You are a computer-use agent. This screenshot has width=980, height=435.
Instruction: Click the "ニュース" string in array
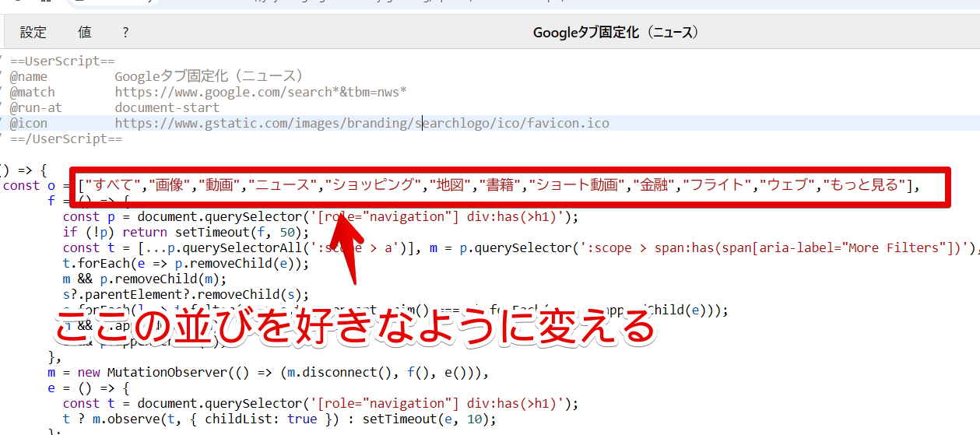pyautogui.click(x=283, y=185)
